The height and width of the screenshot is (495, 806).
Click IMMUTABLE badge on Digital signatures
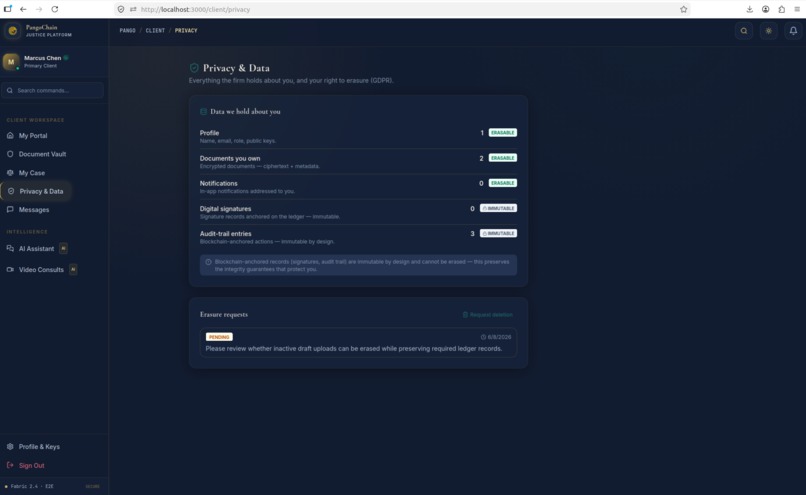[x=498, y=208]
